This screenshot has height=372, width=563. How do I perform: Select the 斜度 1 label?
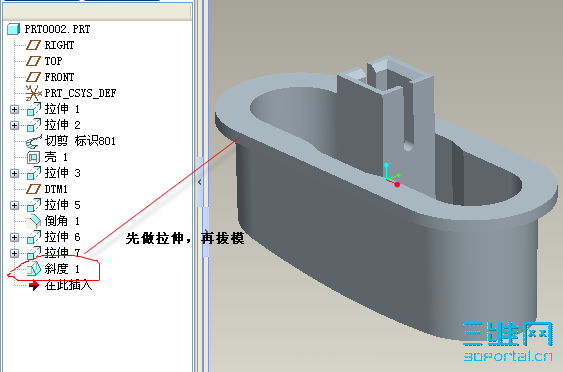62,269
